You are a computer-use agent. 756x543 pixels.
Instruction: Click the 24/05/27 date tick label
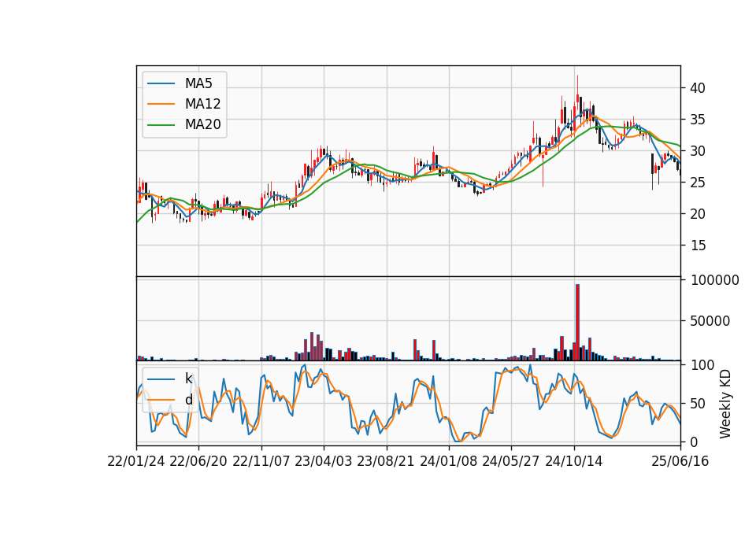click(x=510, y=461)
